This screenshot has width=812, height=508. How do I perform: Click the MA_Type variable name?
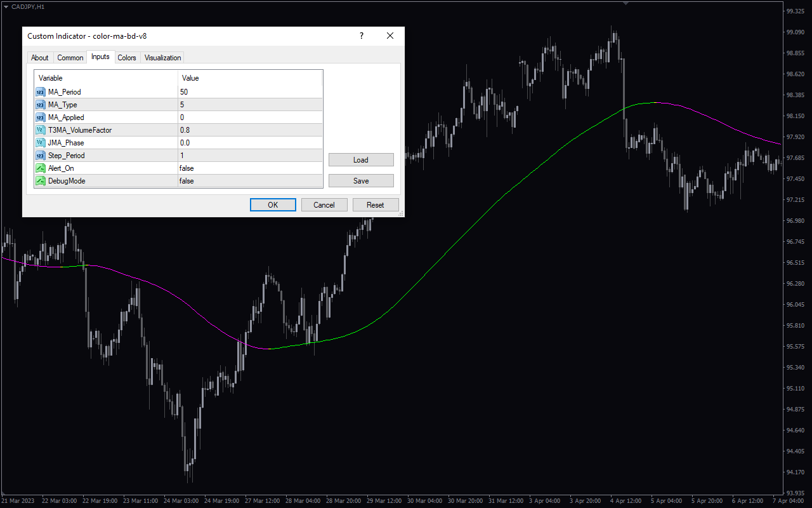click(63, 105)
